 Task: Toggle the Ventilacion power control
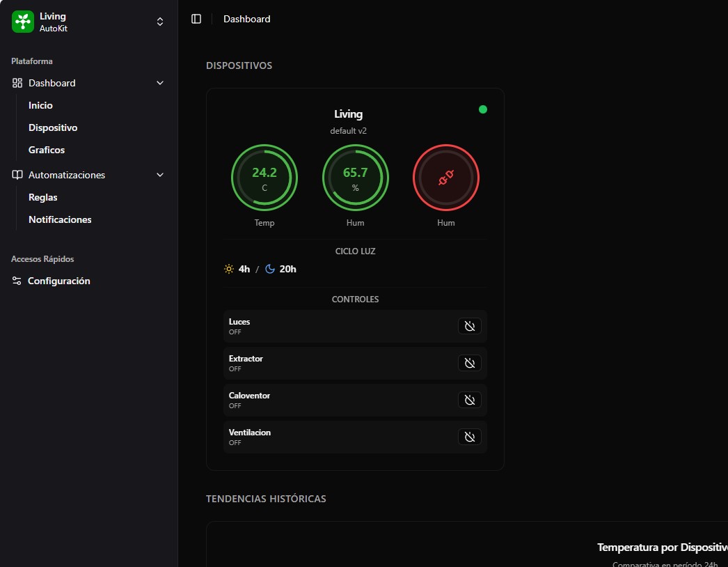point(469,437)
